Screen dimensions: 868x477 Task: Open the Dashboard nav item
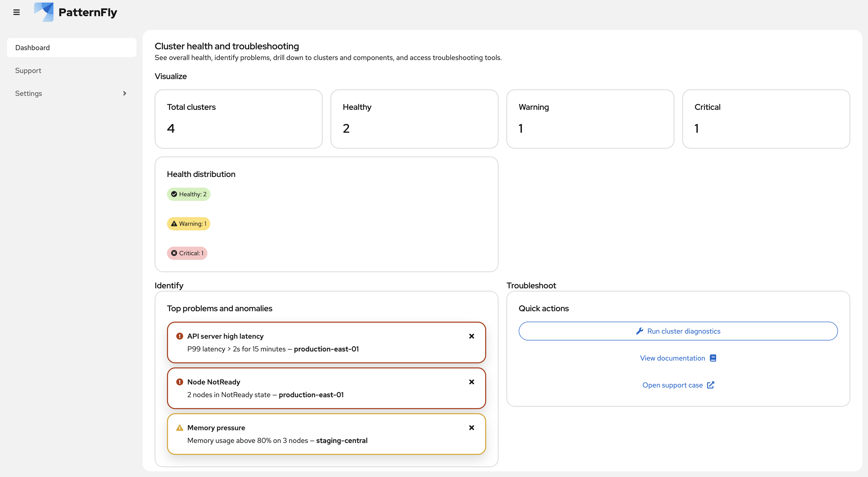tap(32, 48)
